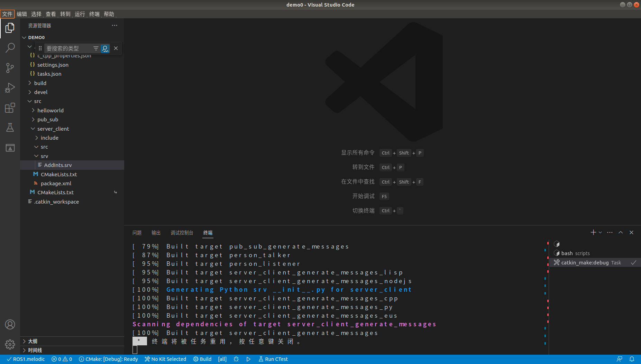This screenshot has height=364, width=641.
Task: Close the terminal panel
Action: pos(631,232)
